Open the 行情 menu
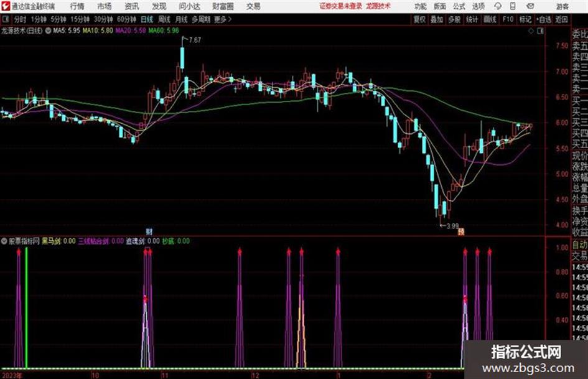The image size is (588, 379). pos(77,6)
